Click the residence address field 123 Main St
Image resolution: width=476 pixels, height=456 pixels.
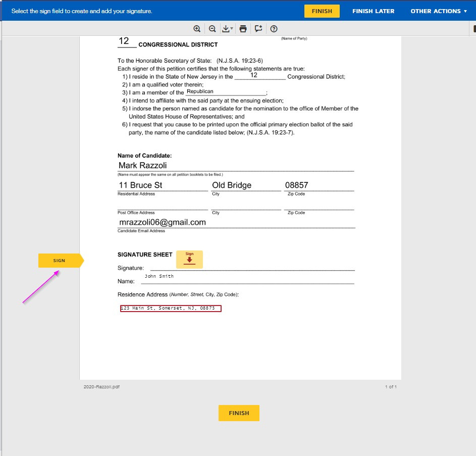tap(171, 309)
